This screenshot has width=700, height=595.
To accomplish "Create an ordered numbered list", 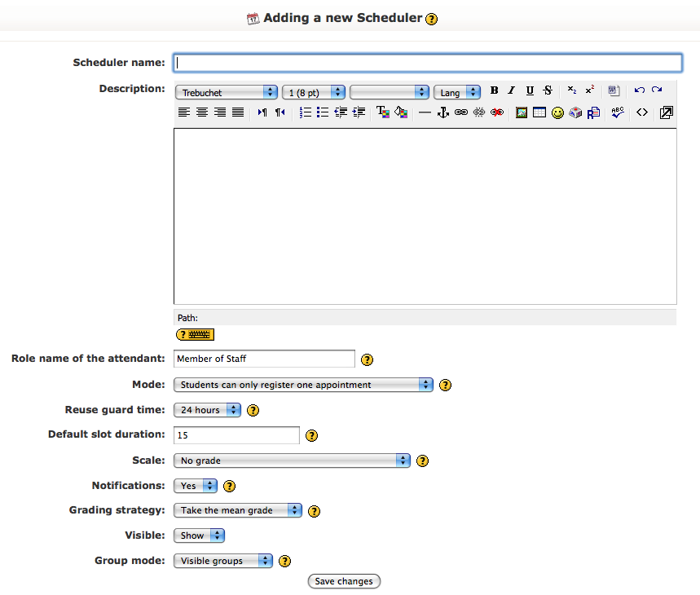I will 306,112.
